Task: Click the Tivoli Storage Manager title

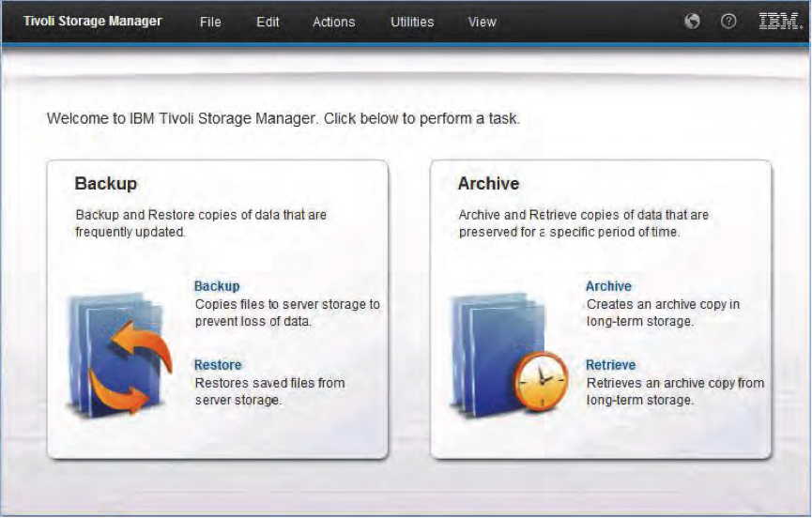Action: pyautogui.click(x=93, y=22)
